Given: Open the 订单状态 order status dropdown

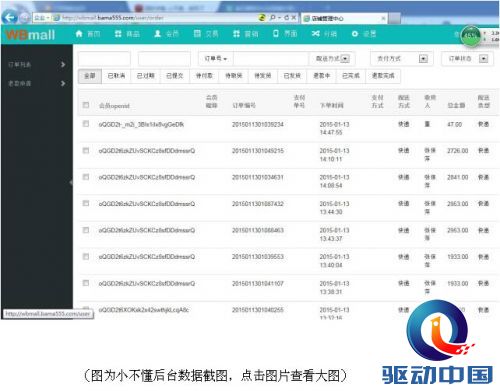Looking at the screenshot, I should pos(467,59).
